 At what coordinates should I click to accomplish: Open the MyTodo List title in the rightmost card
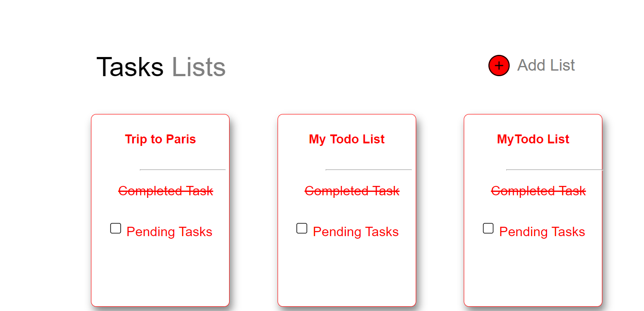[533, 139]
